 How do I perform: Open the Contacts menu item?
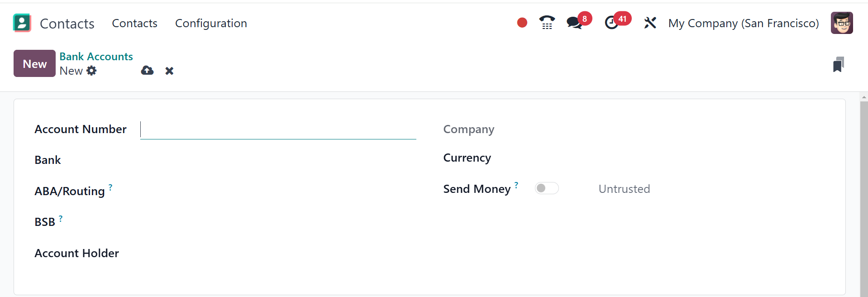click(134, 23)
